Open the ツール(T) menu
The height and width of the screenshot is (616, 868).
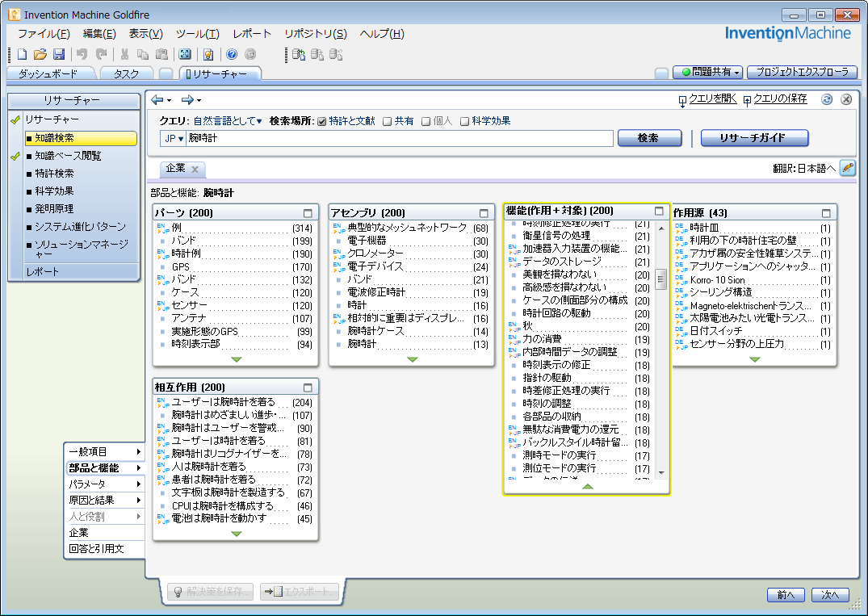(198, 34)
